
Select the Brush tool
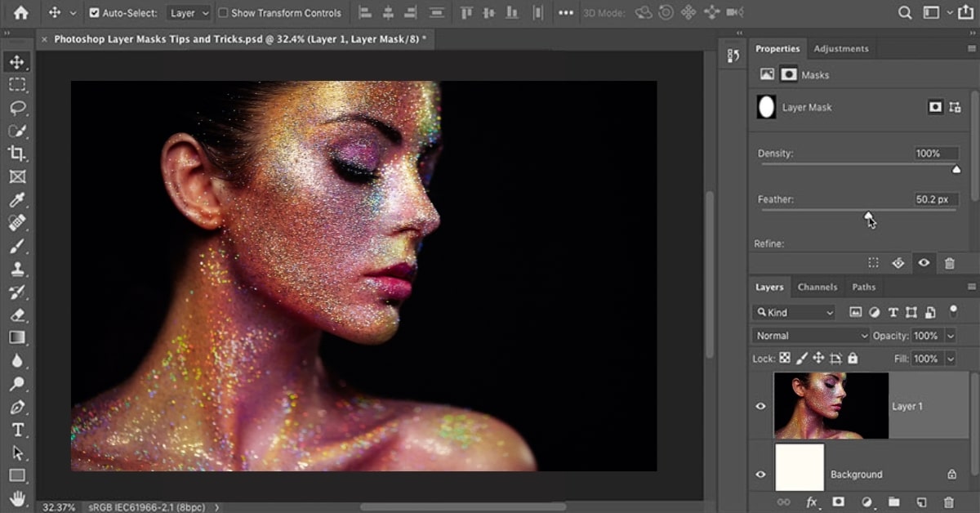[17, 245]
